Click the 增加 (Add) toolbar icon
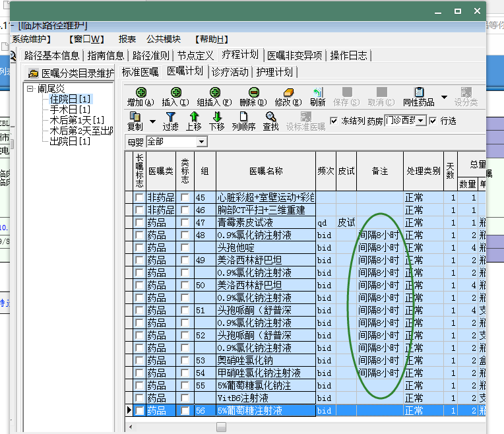 [x=140, y=93]
